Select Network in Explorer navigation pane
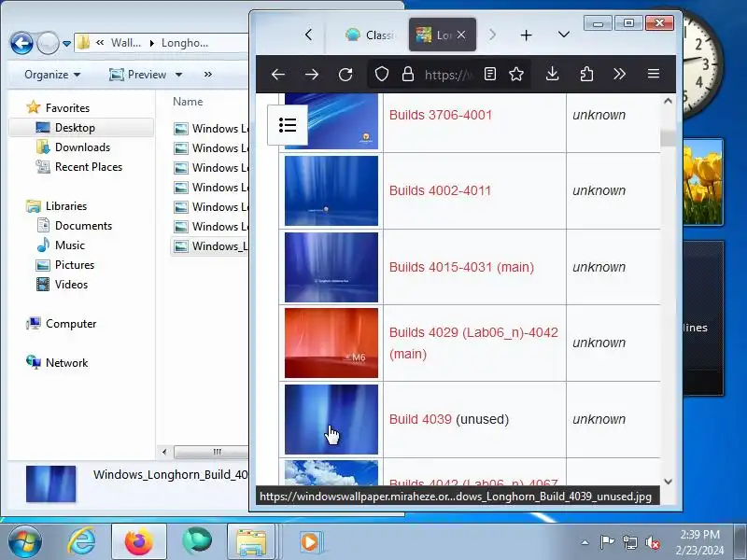Image resolution: width=747 pixels, height=560 pixels. pos(66,363)
